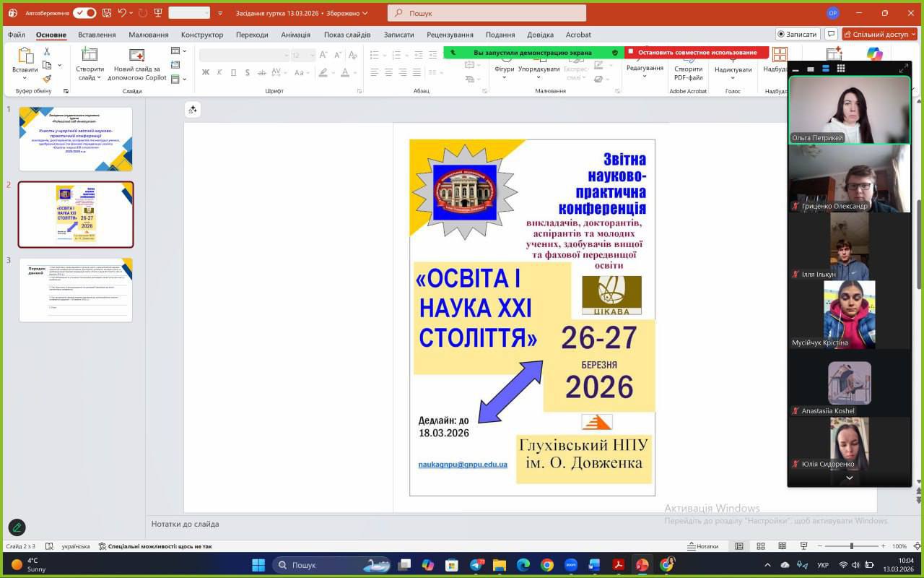Open the Фігури shapes dropdown
This screenshot has height=578, width=924.
pyautogui.click(x=504, y=69)
